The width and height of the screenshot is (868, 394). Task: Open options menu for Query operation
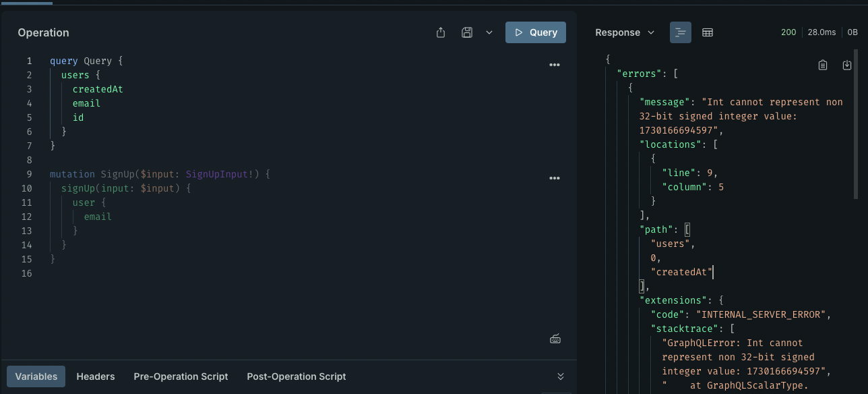555,65
